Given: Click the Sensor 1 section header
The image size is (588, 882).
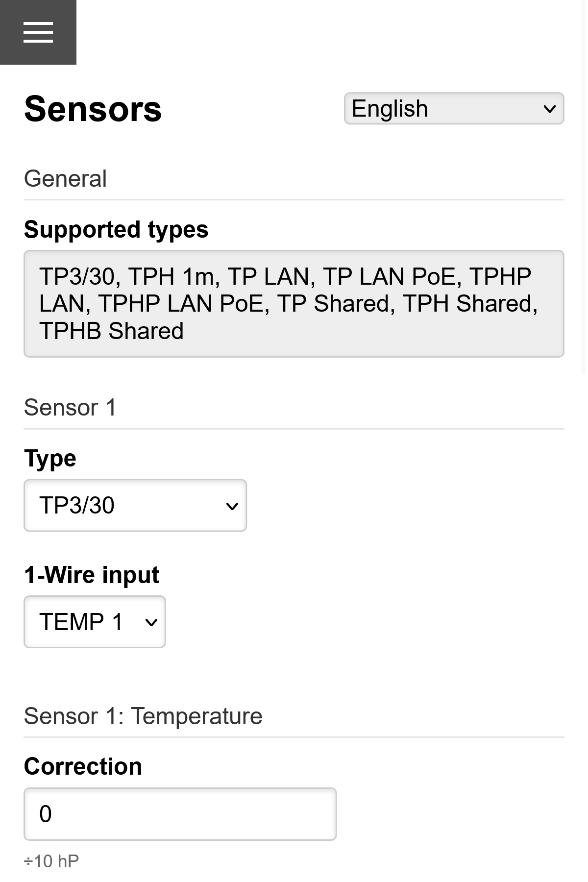Looking at the screenshot, I should (70, 407).
